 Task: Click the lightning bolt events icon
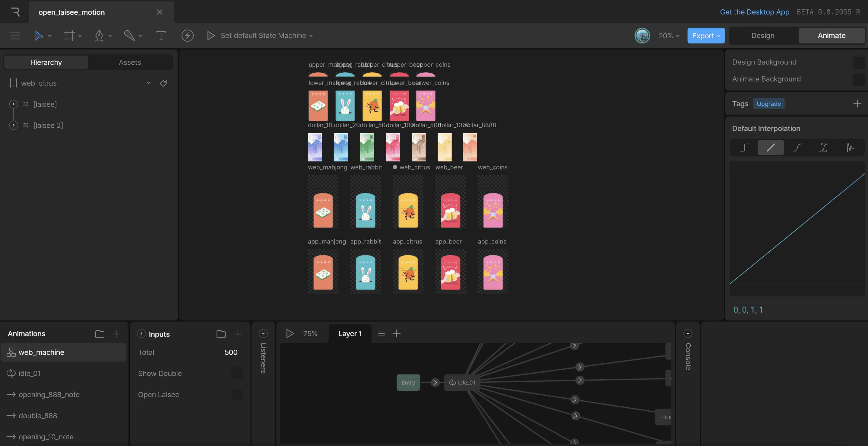tap(187, 35)
